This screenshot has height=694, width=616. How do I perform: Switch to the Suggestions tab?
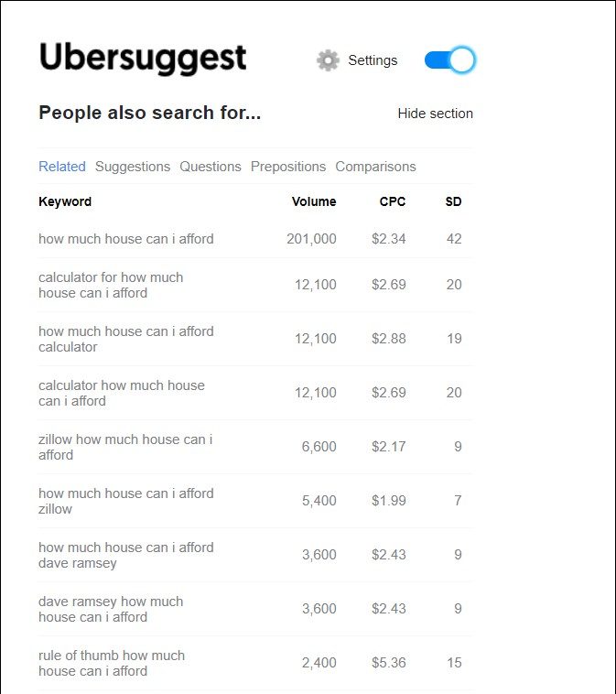[x=133, y=167]
